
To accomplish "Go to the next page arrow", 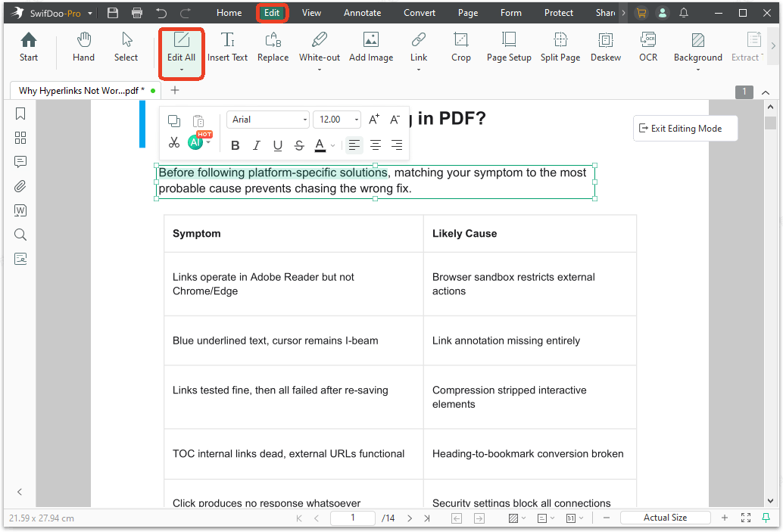I will point(410,518).
